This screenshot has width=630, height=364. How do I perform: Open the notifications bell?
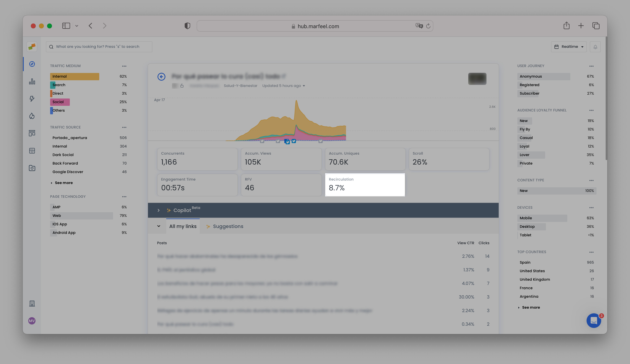pyautogui.click(x=595, y=47)
